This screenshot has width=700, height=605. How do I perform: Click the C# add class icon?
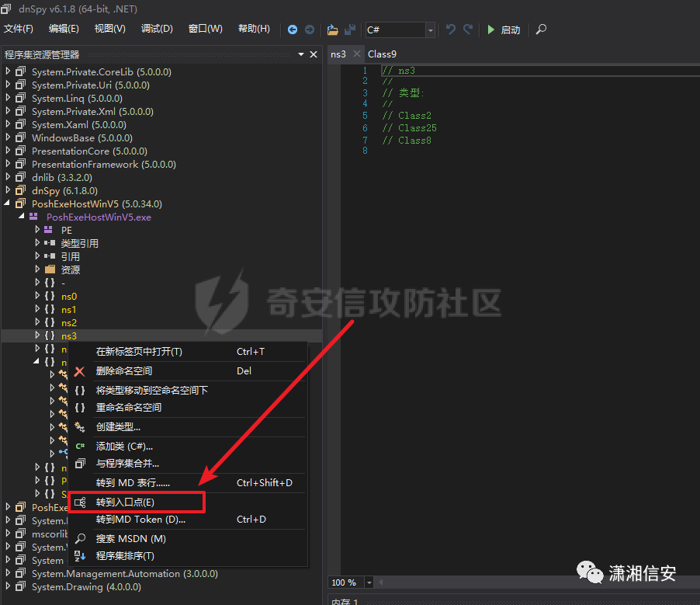click(80, 446)
